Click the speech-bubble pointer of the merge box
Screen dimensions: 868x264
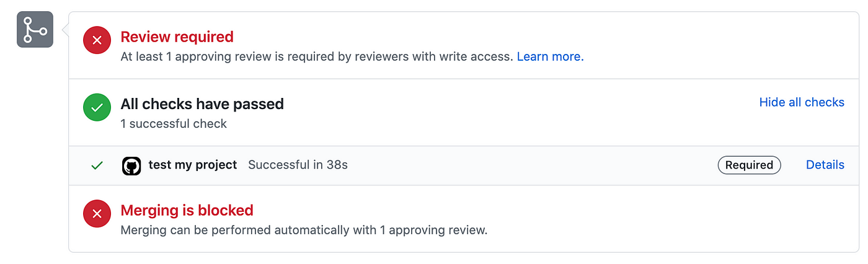[65, 29]
